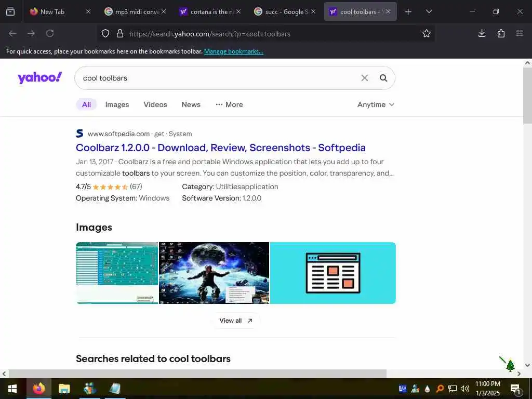Select the All results filter
Image resolution: width=532 pixels, height=399 pixels.
(x=86, y=104)
